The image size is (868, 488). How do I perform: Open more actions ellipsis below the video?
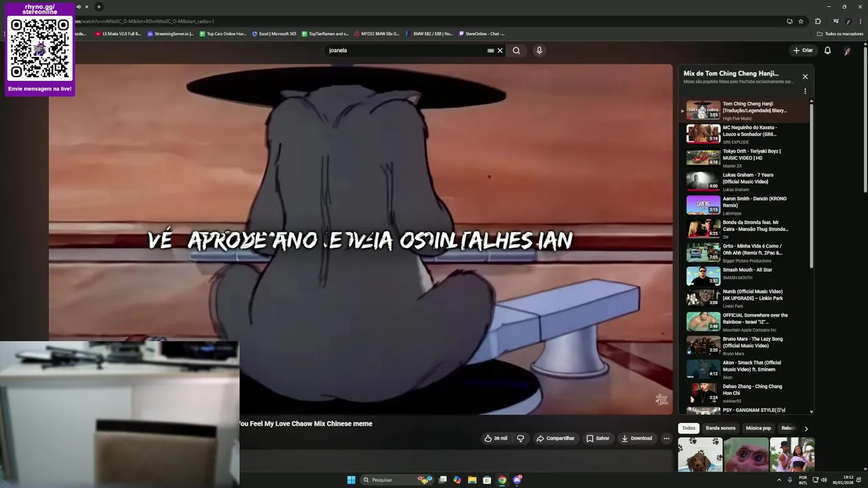[x=666, y=439]
